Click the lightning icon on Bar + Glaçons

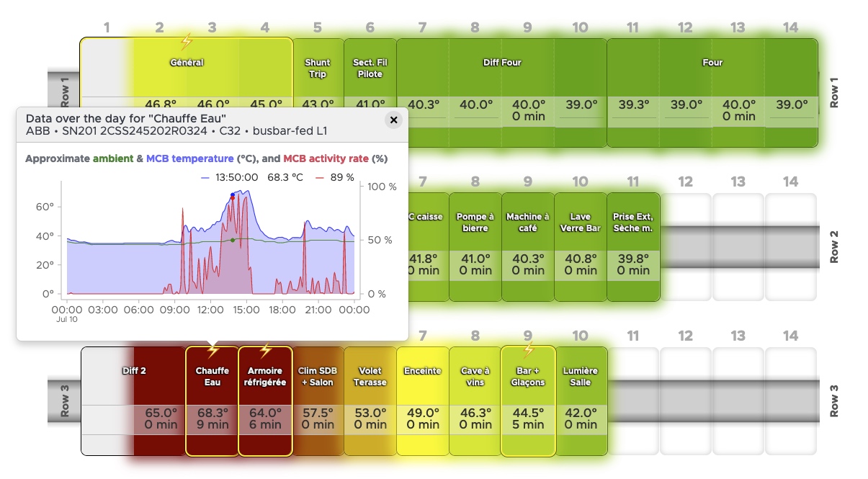click(528, 350)
